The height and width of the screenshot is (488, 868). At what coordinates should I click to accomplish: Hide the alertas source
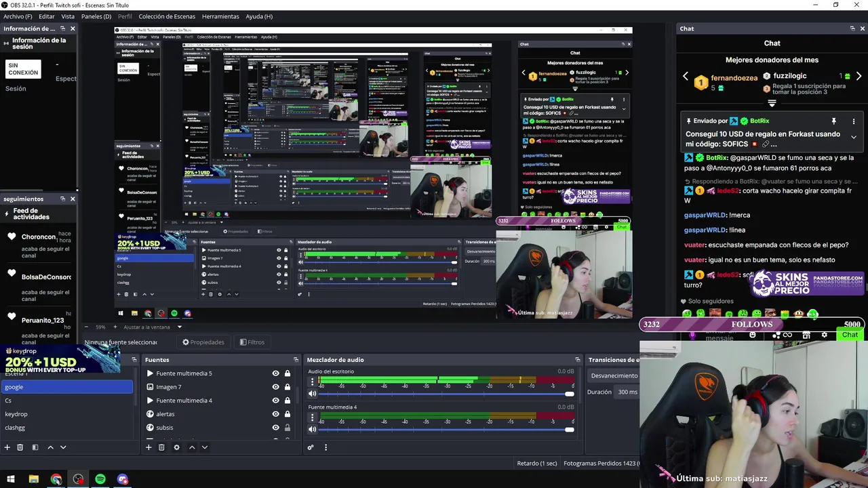[x=275, y=414]
